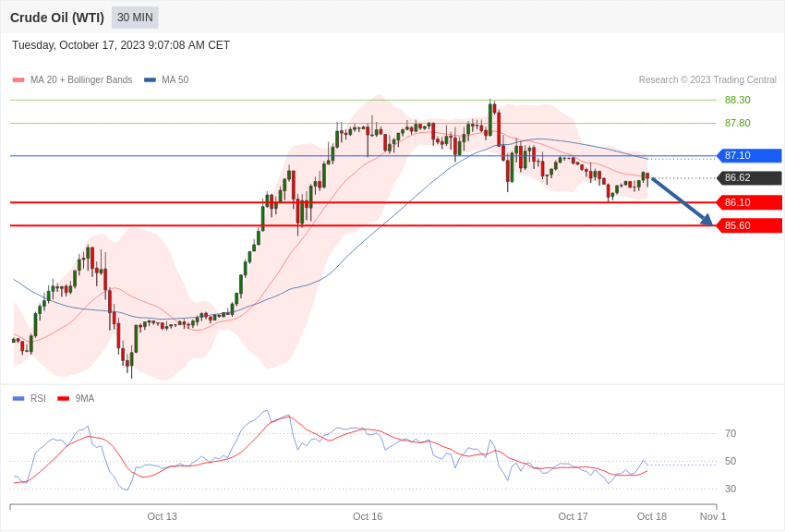The width and height of the screenshot is (785, 532).
Task: Click the Oct 16 date axis label
Action: 368,516
